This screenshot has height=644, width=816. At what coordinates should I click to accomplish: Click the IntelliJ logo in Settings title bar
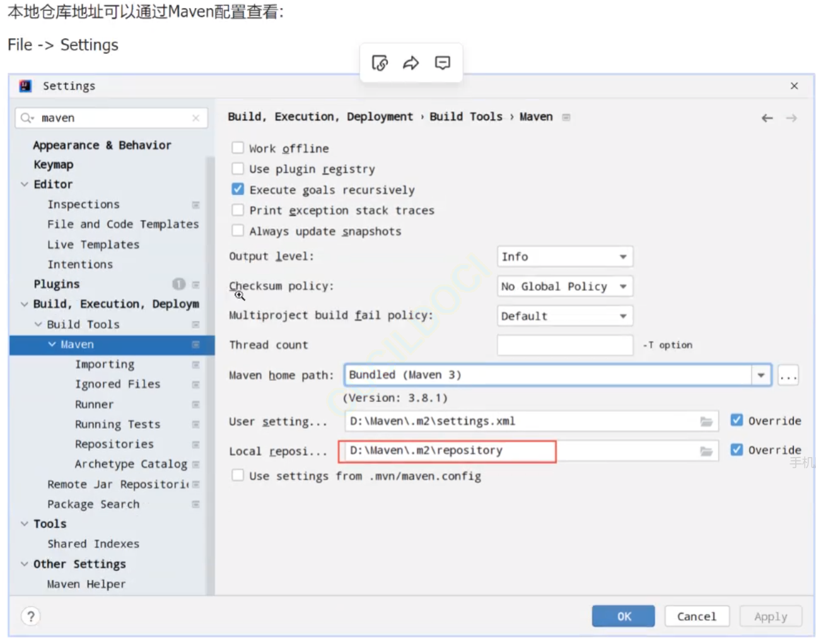(x=25, y=86)
